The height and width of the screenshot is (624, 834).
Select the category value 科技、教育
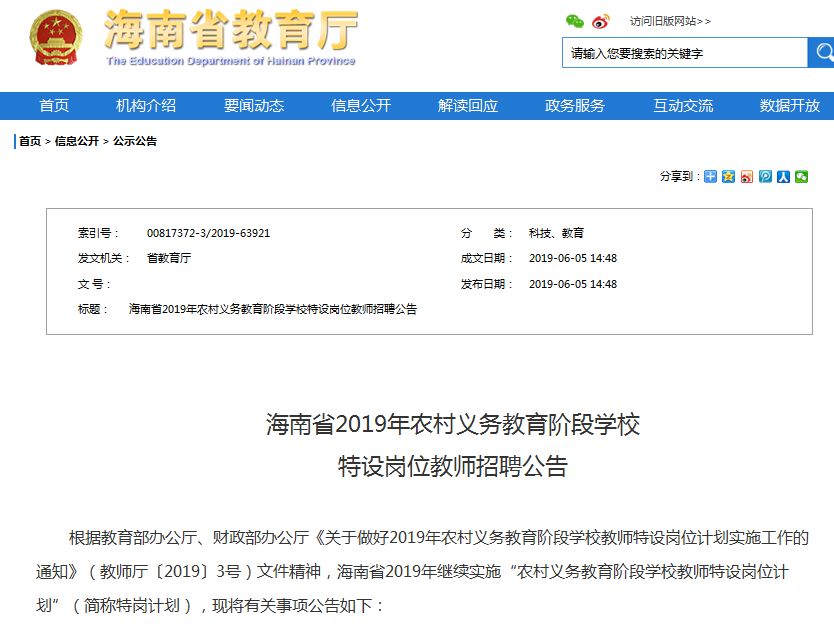pos(556,233)
